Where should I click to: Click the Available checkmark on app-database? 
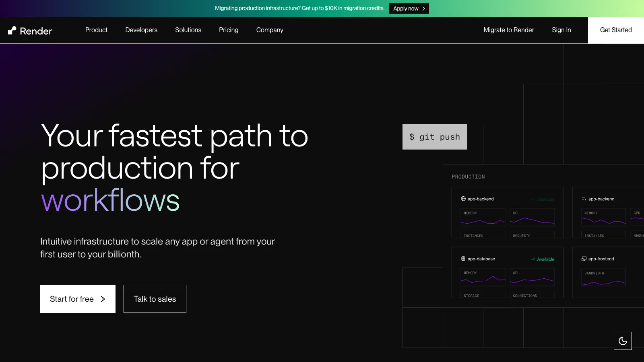(x=533, y=259)
